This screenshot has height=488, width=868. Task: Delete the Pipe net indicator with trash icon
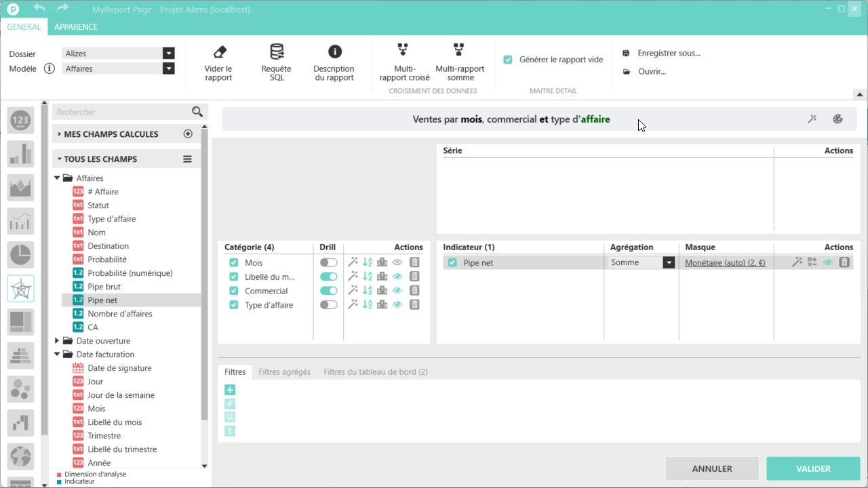click(844, 262)
